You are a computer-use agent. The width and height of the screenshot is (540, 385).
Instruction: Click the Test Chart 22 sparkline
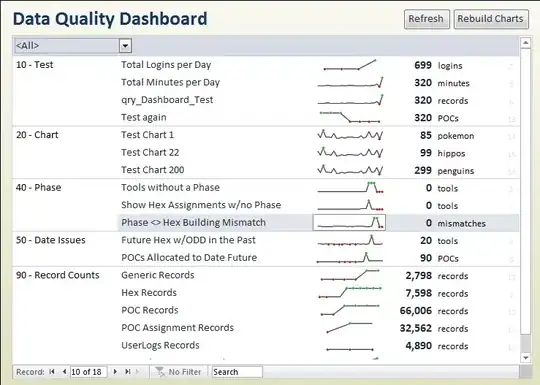click(350, 153)
